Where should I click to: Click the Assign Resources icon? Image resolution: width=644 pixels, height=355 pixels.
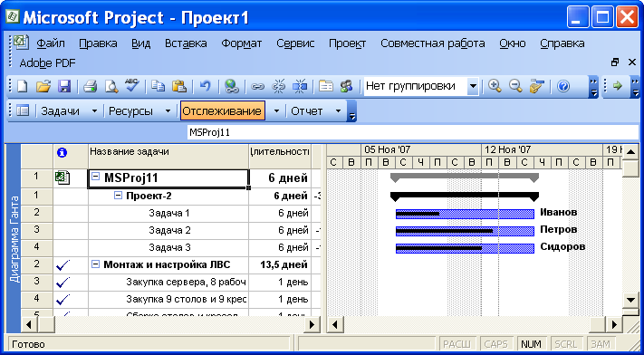347,86
